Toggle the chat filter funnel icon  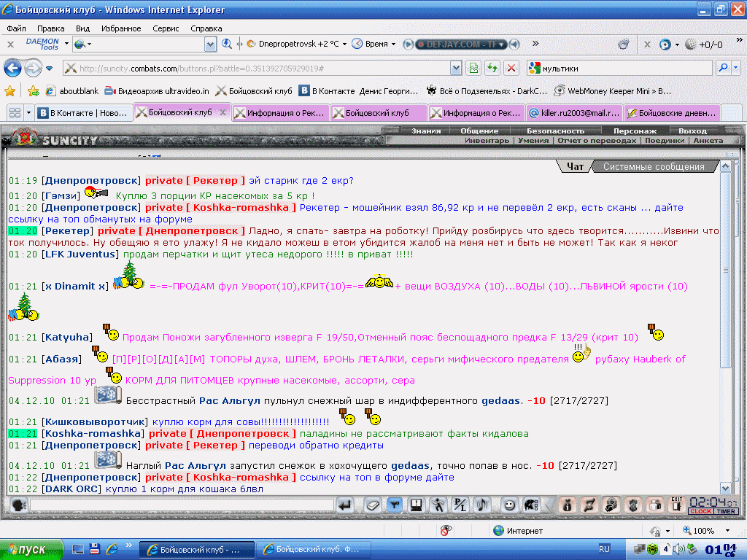[x=395, y=505]
